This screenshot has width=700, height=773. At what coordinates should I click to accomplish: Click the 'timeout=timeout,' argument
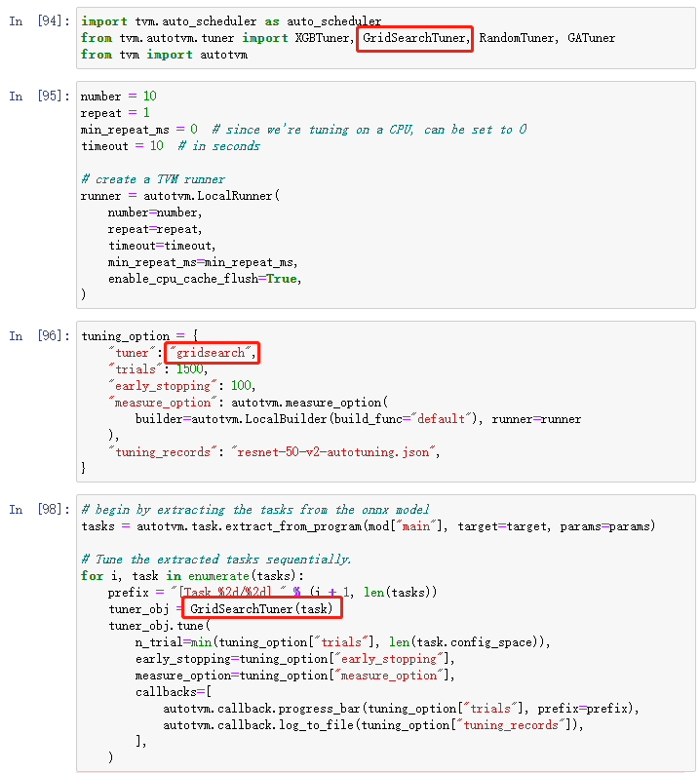click(x=162, y=246)
